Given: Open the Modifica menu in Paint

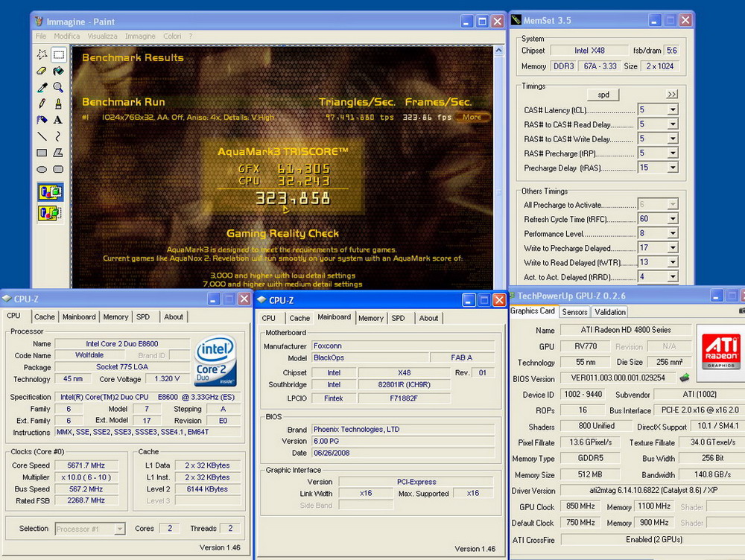Looking at the screenshot, I should tap(66, 36).
